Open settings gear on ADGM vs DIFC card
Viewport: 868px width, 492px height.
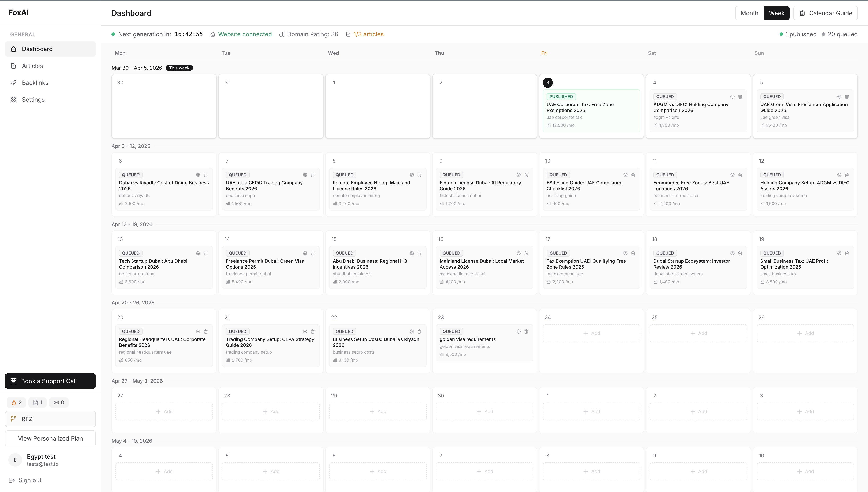pos(732,97)
